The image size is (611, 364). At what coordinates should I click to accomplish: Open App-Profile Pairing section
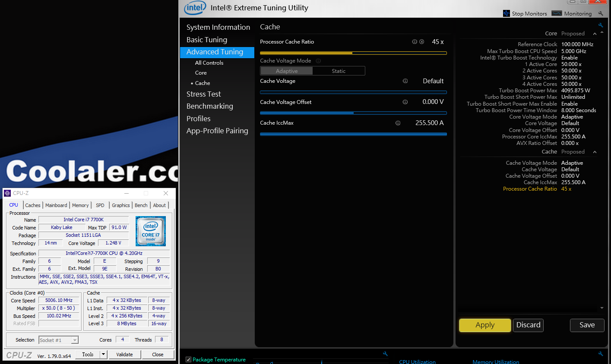217,131
